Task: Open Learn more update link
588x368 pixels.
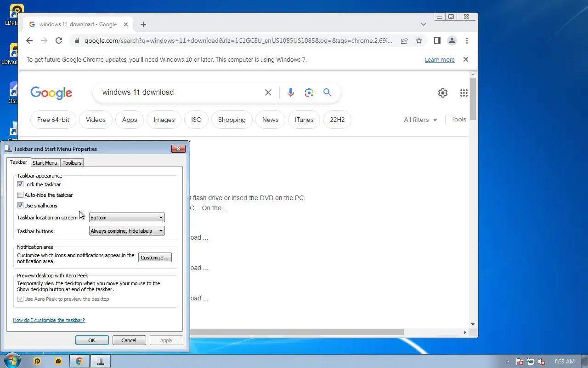Action: pos(440,59)
